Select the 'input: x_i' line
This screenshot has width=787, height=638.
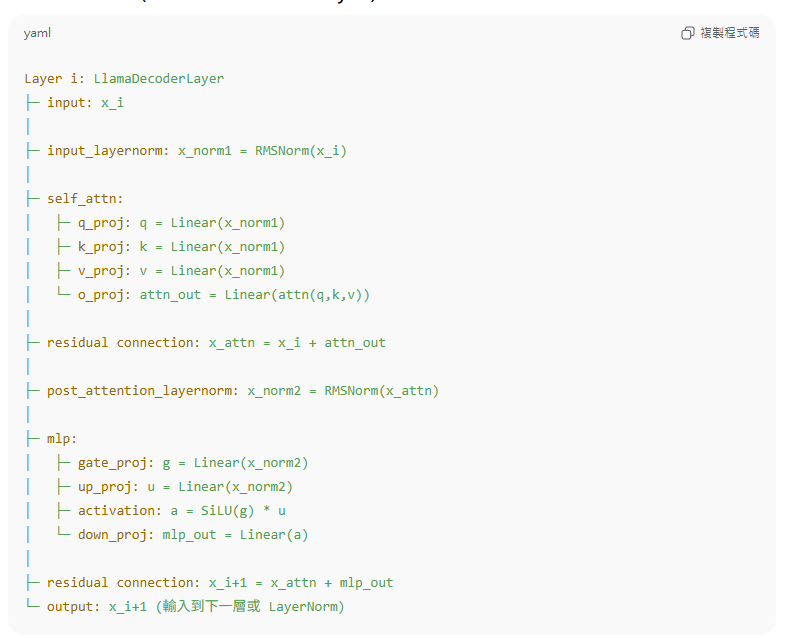pos(85,102)
